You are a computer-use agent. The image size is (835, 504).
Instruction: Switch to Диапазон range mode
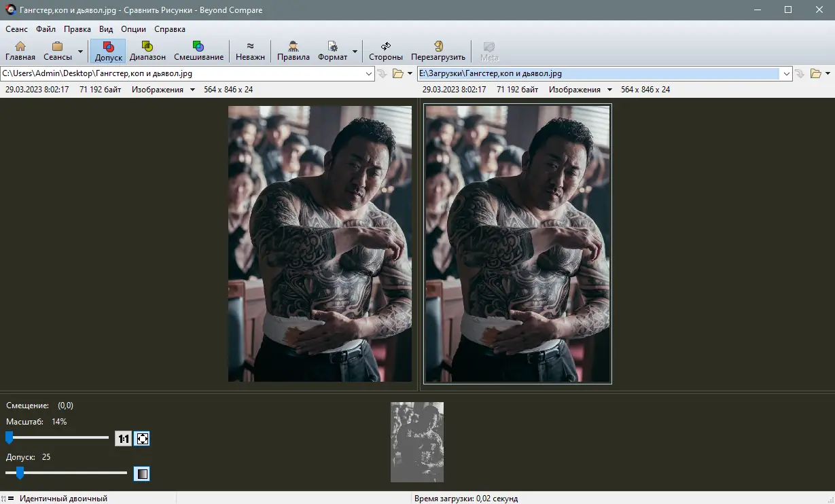pos(147,51)
